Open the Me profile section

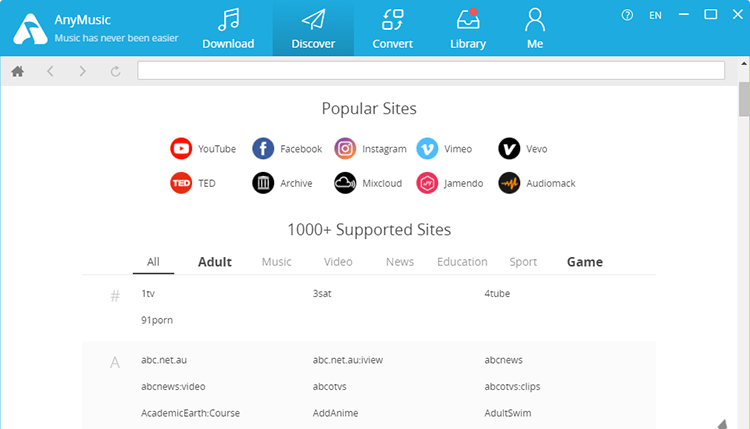coord(535,29)
